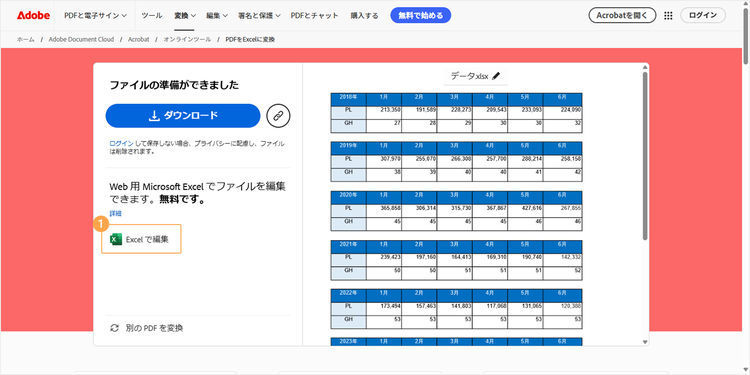Screen dimensions: 750x375
Task: Expand the 編集 dropdown menu
Action: [217, 15]
